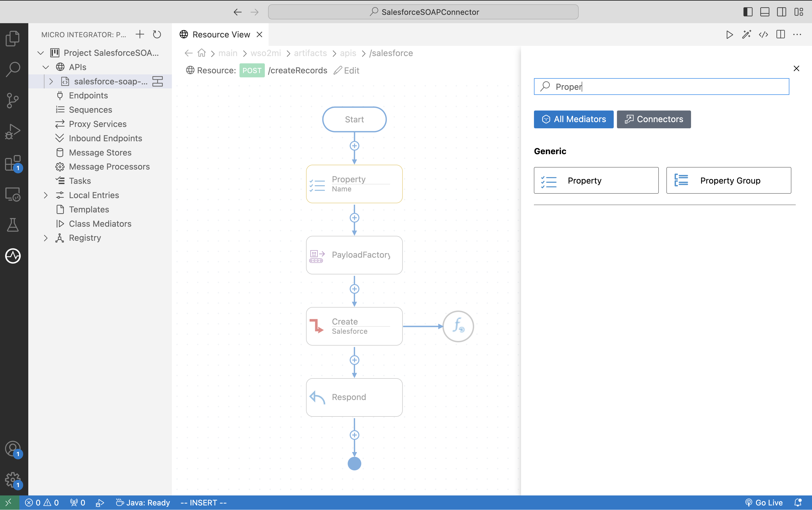Open Templates in project explorer
Viewport: 812px width, 510px height.
89,209
